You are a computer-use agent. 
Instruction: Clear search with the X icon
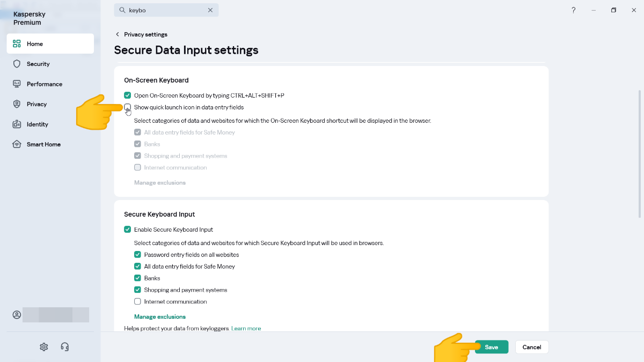pos(210,10)
